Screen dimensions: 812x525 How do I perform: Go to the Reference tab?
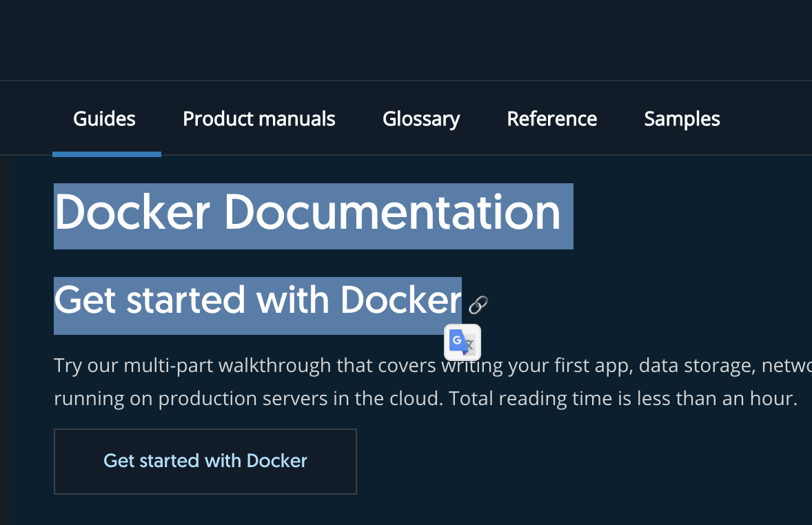551,119
